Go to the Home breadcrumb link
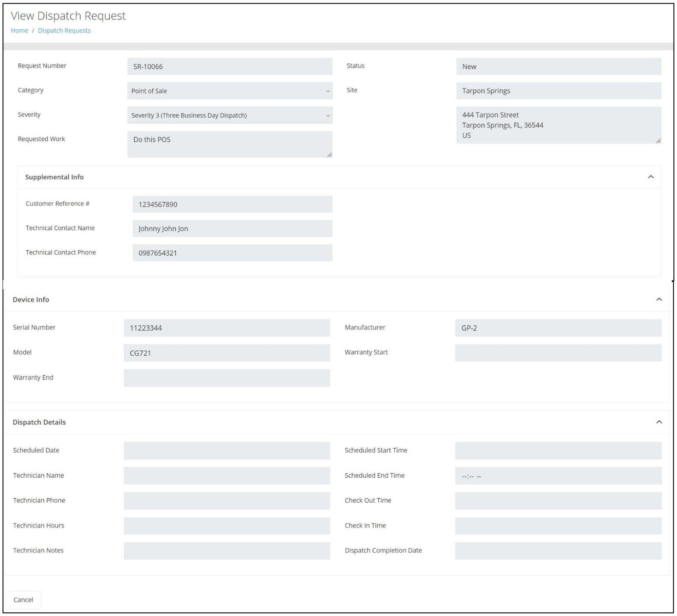 click(19, 30)
